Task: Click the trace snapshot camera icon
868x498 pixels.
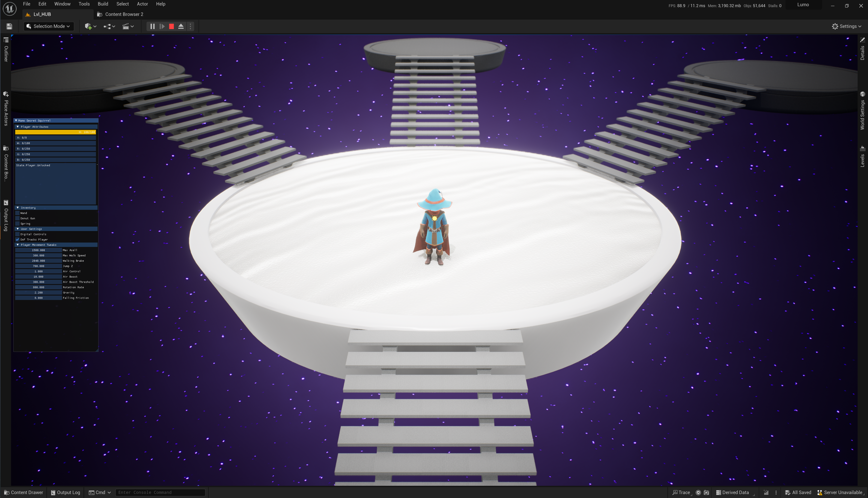Action: coord(706,492)
